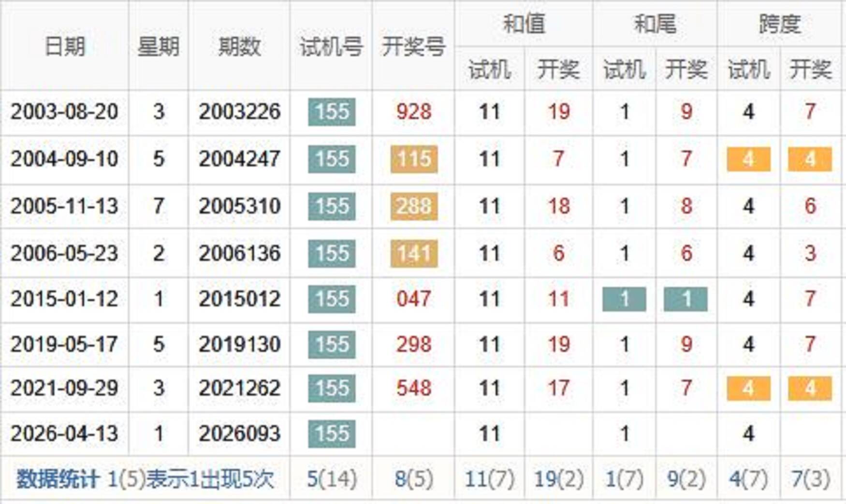Click the period number 2026093
Image resolution: width=846 pixels, height=504 pixels.
click(239, 433)
